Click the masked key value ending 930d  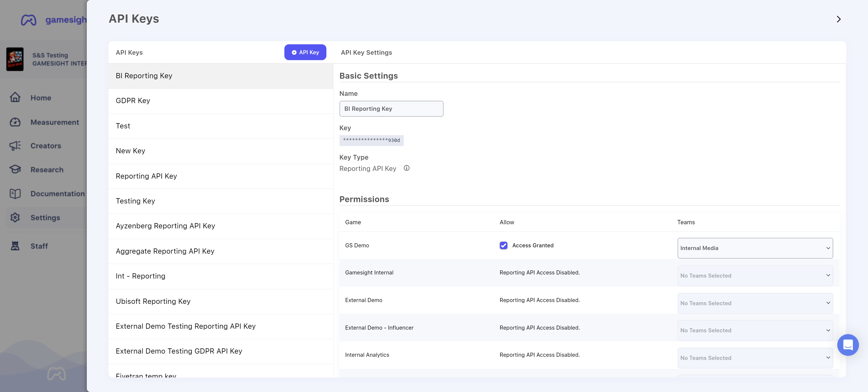pyautogui.click(x=371, y=141)
